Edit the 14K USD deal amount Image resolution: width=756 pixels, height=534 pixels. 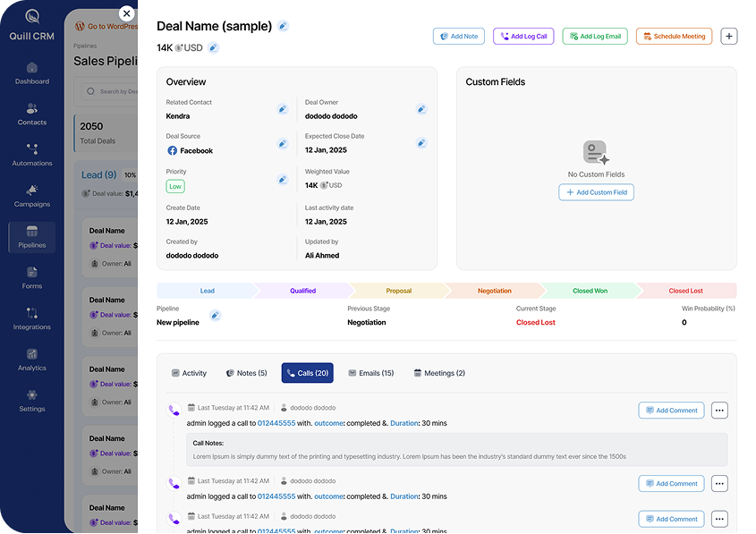click(x=213, y=47)
